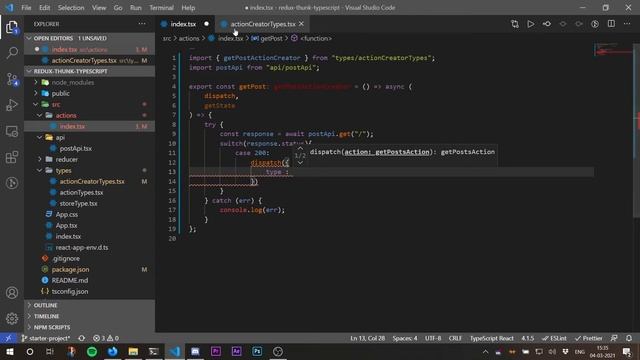The height and width of the screenshot is (360, 640).
Task: Expand the Timeline panel
Action: pos(89,316)
